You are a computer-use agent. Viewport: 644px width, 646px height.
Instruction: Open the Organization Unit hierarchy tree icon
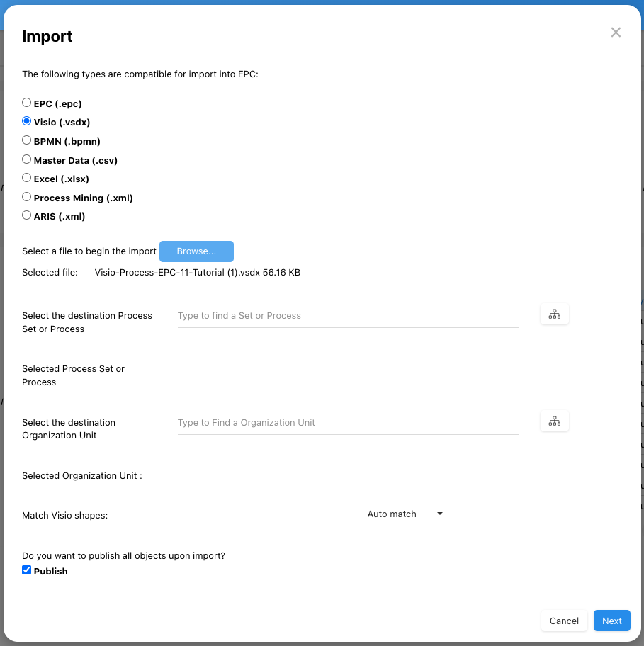[x=554, y=421]
